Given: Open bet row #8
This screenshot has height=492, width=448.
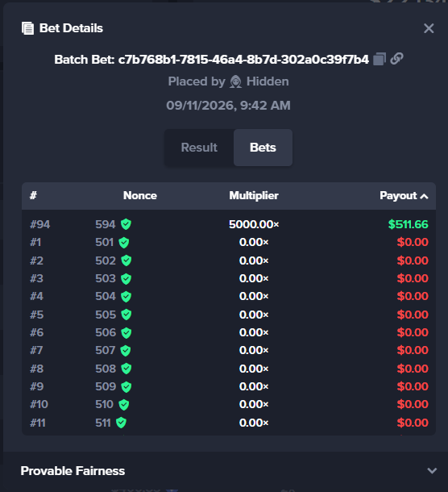Looking at the screenshot, I should coord(229,369).
